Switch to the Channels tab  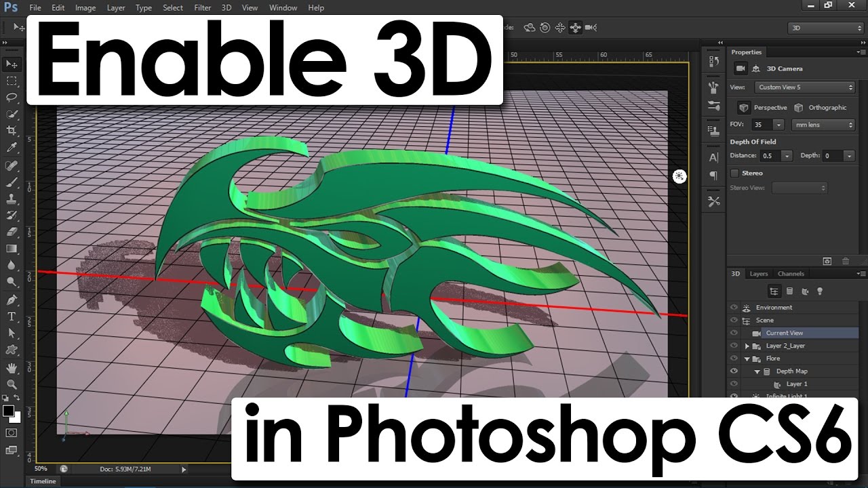791,274
